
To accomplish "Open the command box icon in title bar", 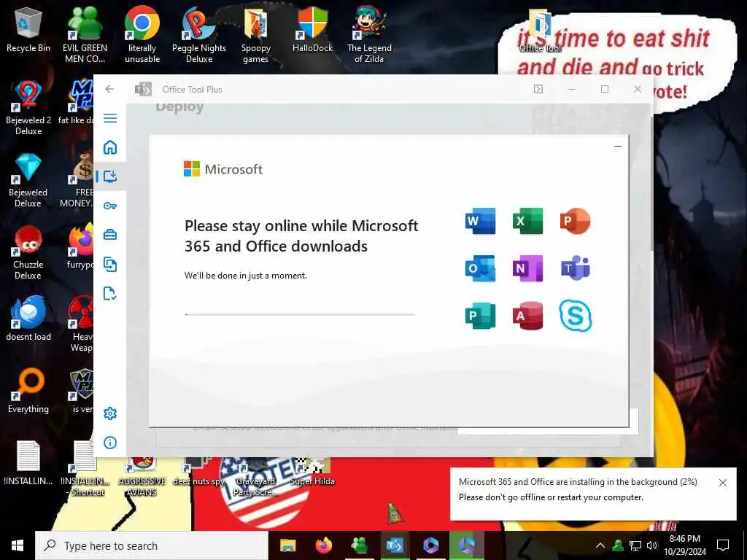I will point(538,89).
